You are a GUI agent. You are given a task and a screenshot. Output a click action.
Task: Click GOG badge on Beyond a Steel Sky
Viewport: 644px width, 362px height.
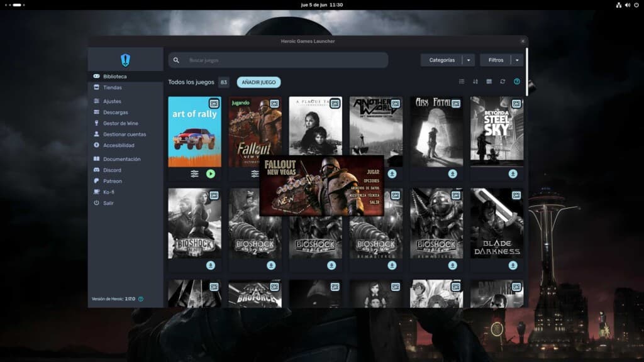516,104
